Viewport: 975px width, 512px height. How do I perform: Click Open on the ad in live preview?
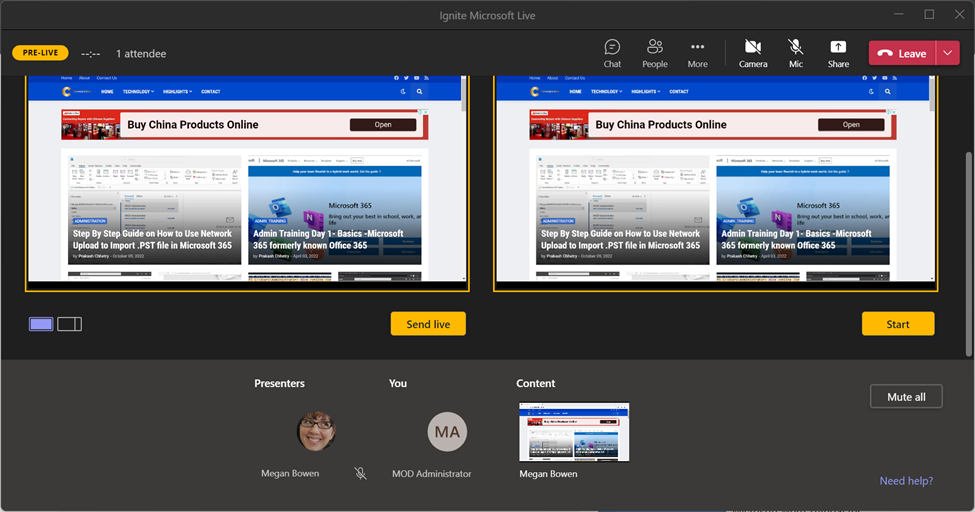point(851,124)
